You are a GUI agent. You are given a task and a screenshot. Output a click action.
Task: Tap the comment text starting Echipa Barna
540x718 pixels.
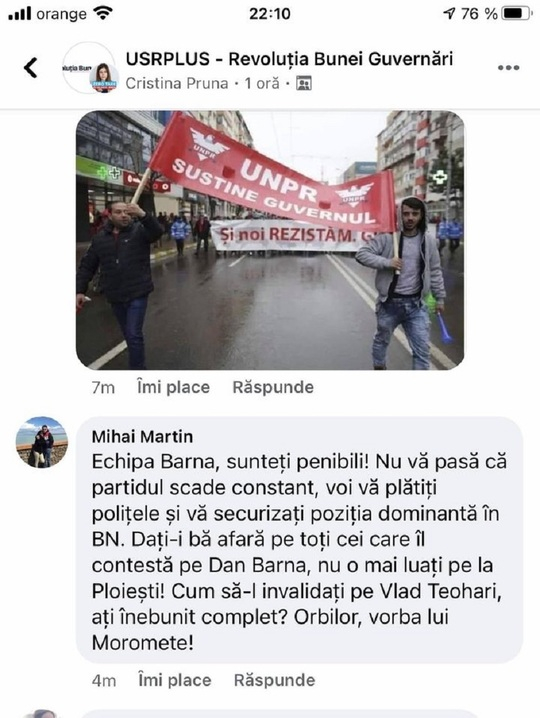(x=299, y=552)
